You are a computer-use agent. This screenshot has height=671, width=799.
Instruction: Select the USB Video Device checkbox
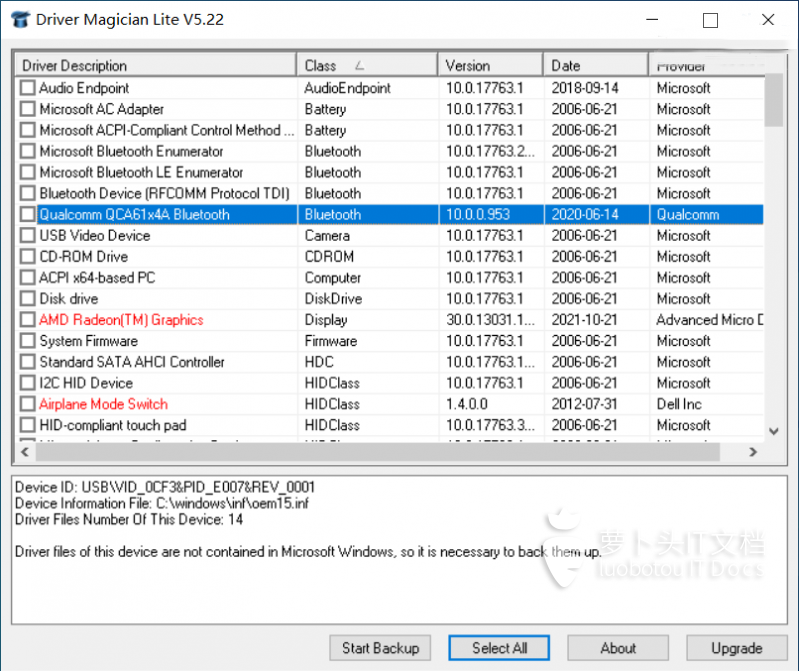(27, 236)
